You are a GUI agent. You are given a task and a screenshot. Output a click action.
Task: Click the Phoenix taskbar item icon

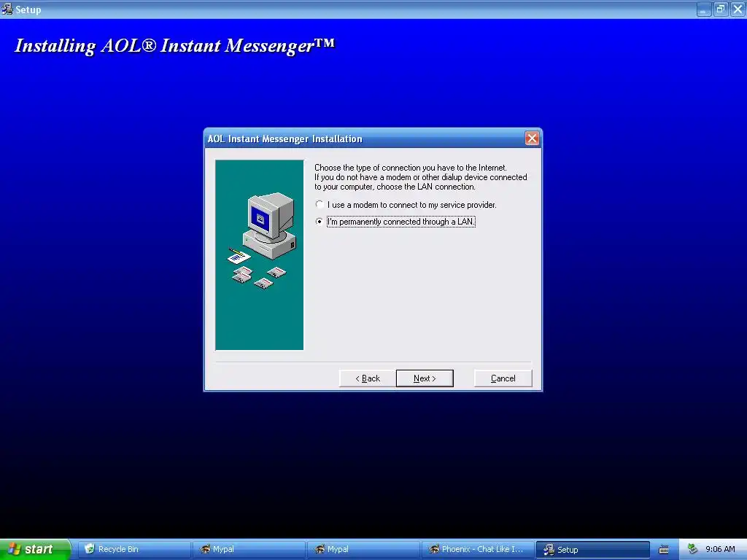coord(433,549)
